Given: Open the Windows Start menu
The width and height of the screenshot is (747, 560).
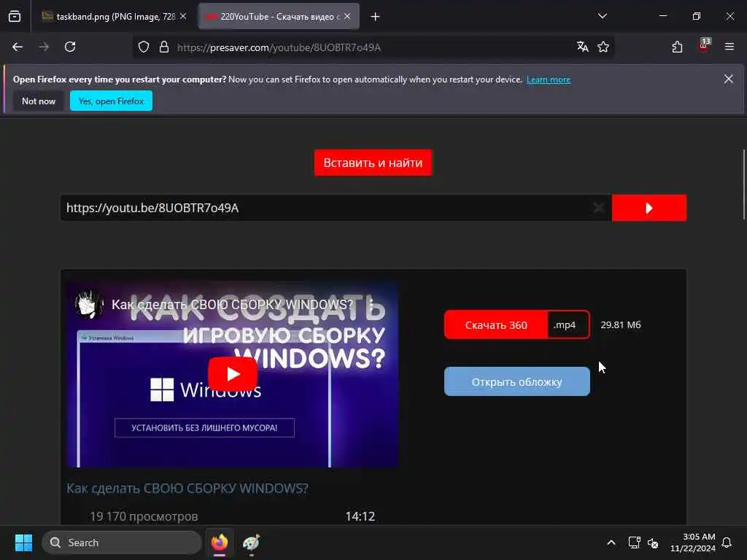Looking at the screenshot, I should coord(23,542).
